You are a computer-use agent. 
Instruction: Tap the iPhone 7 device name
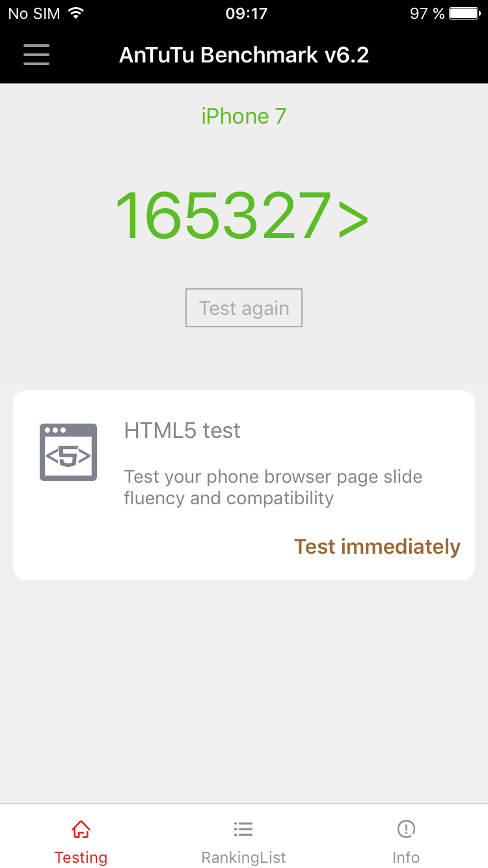coord(244,116)
